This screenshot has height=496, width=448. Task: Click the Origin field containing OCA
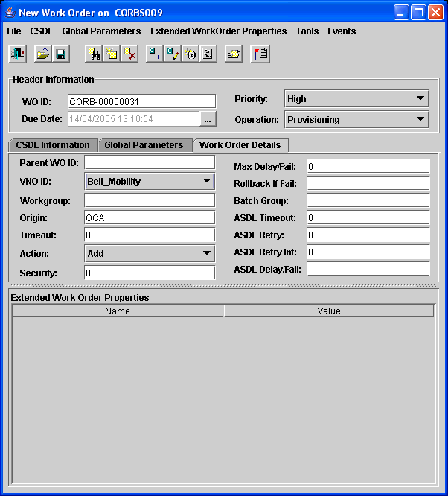pos(150,217)
